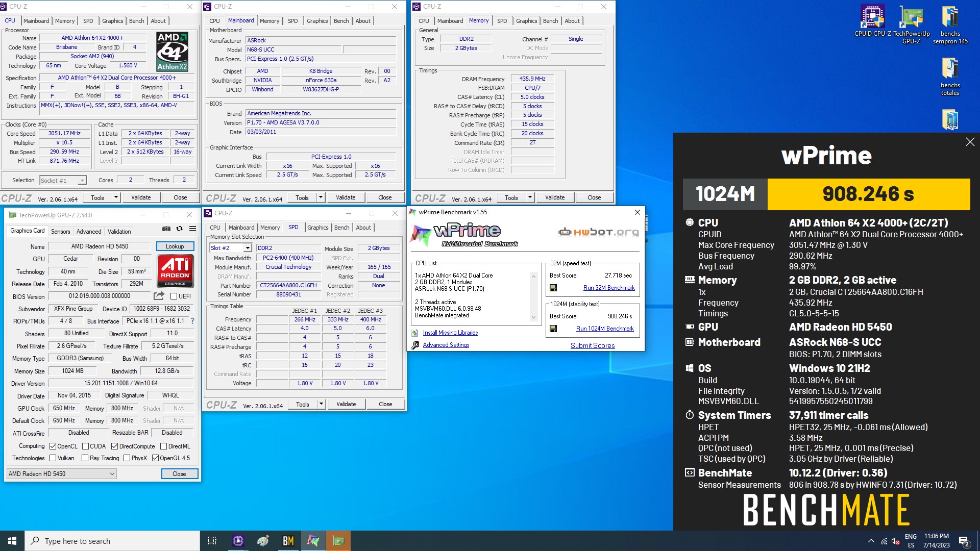The image size is (980, 551).
Task: Open Socket #1 selection dropdown
Action: [63, 180]
